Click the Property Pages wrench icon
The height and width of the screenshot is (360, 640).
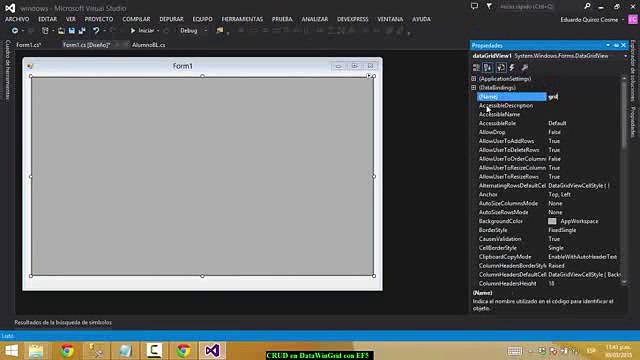(525, 68)
